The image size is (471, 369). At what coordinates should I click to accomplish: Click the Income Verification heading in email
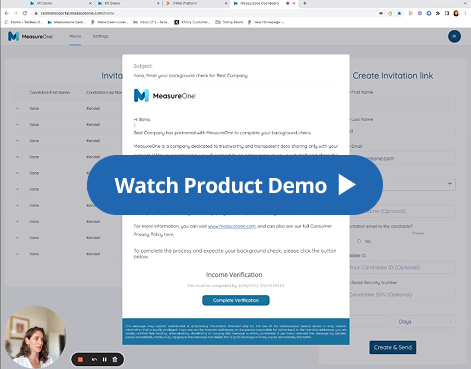pos(234,275)
